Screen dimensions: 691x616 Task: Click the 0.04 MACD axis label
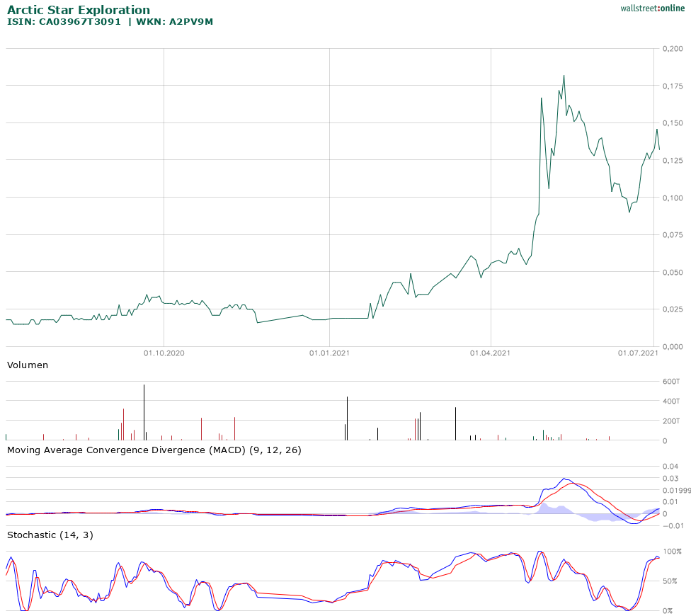670,466
